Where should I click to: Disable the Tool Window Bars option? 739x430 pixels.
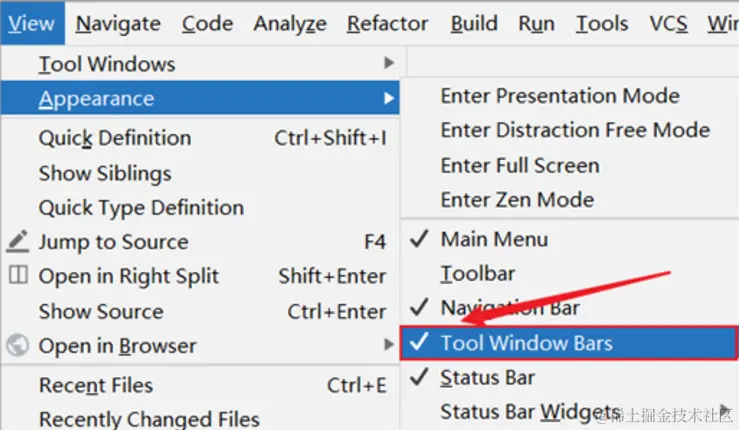[x=526, y=343]
